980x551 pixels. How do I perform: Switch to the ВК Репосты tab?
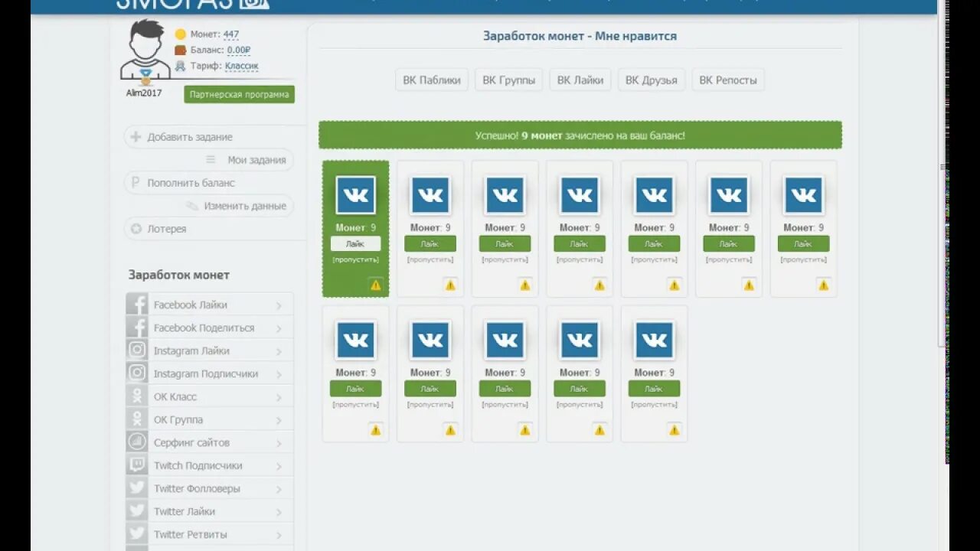[x=728, y=80]
